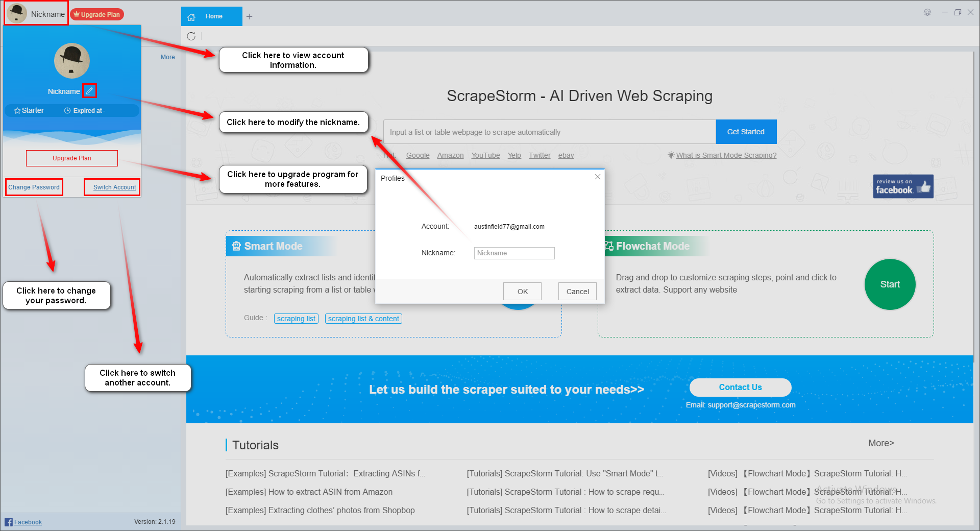
Task: Click the pencil icon to edit nickname
Action: coord(89,91)
